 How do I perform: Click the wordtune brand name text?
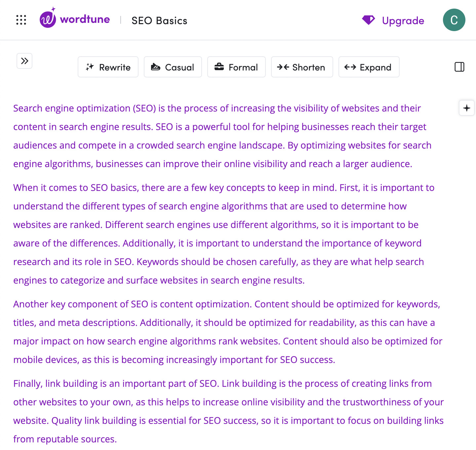click(85, 19)
